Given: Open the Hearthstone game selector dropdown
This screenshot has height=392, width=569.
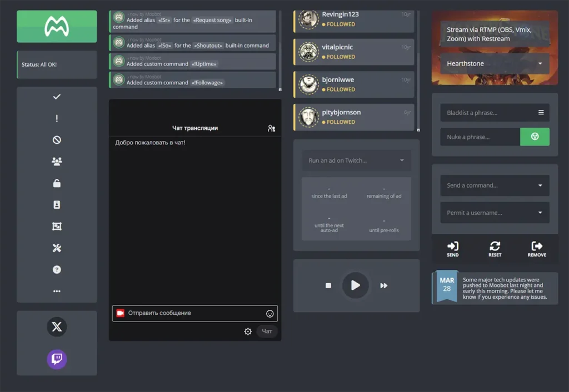Looking at the screenshot, I should [495, 63].
